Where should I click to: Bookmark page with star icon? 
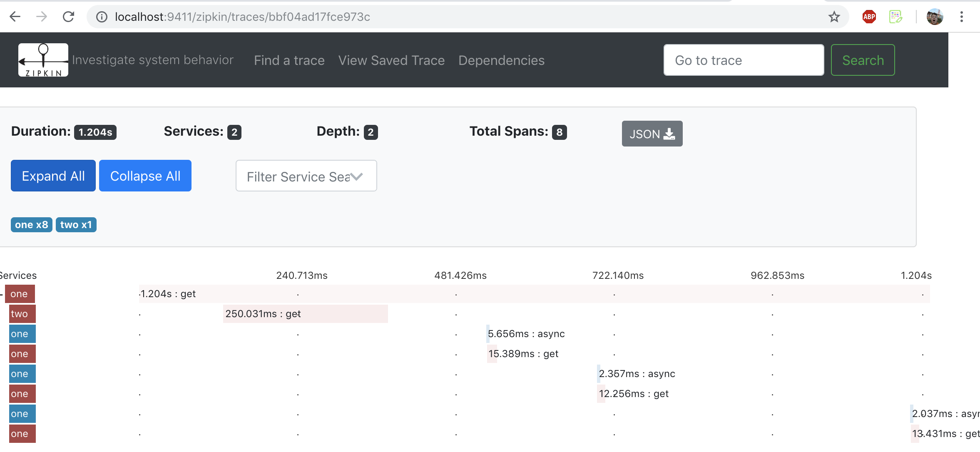(x=834, y=17)
